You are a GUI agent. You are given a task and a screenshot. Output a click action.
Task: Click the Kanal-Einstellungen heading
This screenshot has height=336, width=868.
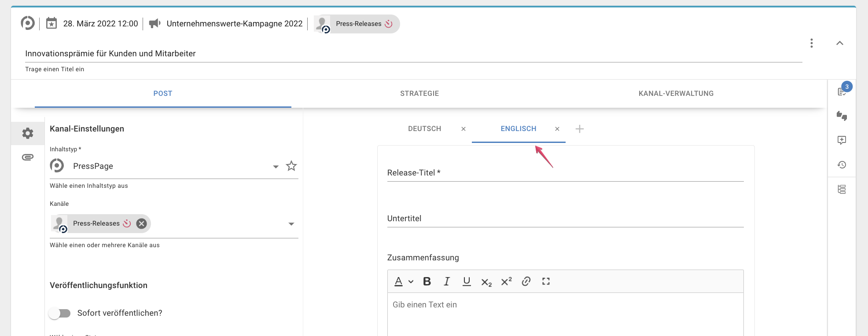87,129
